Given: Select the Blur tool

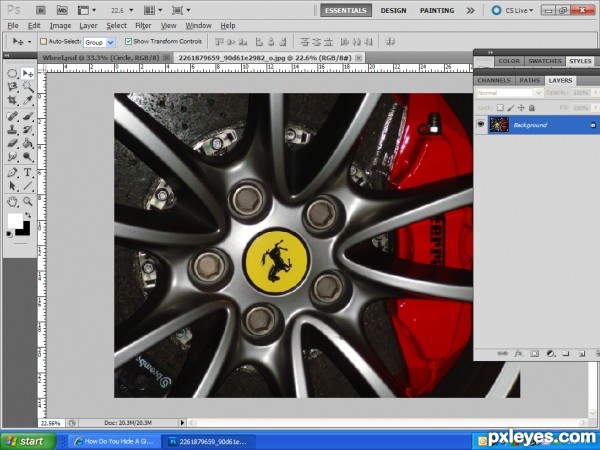Looking at the screenshot, I should pos(12,157).
